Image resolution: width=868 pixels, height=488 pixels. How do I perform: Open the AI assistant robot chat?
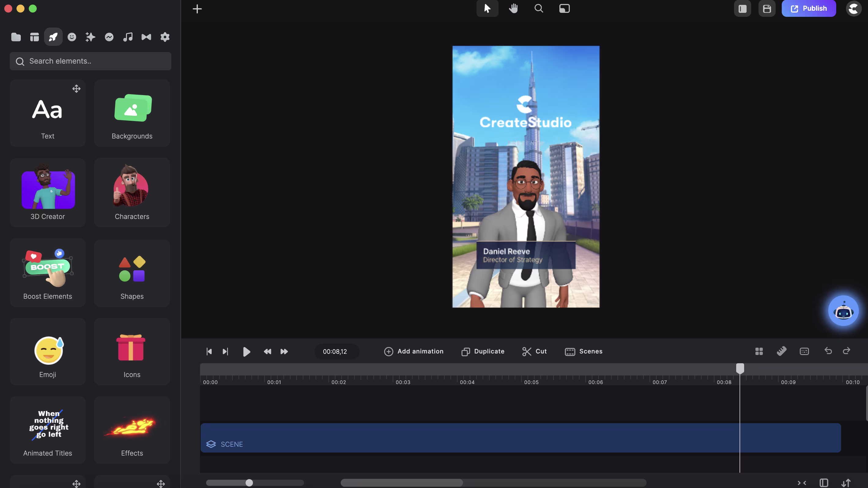click(843, 311)
